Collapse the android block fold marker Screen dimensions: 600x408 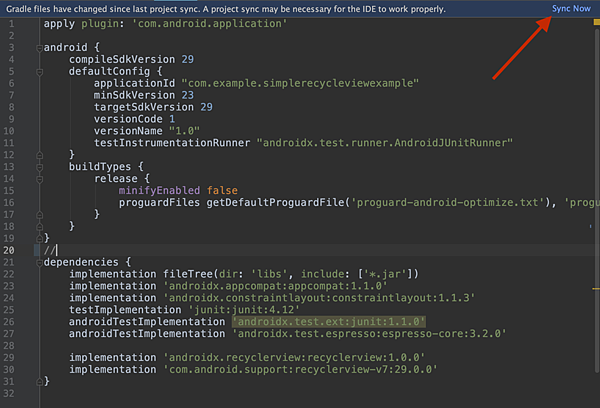click(x=39, y=48)
